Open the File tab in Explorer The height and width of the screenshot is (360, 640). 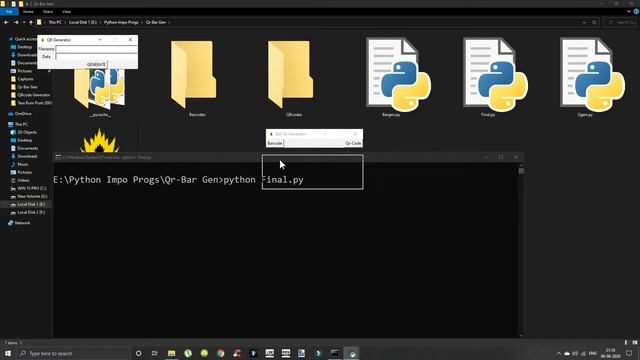pyautogui.click(x=9, y=12)
